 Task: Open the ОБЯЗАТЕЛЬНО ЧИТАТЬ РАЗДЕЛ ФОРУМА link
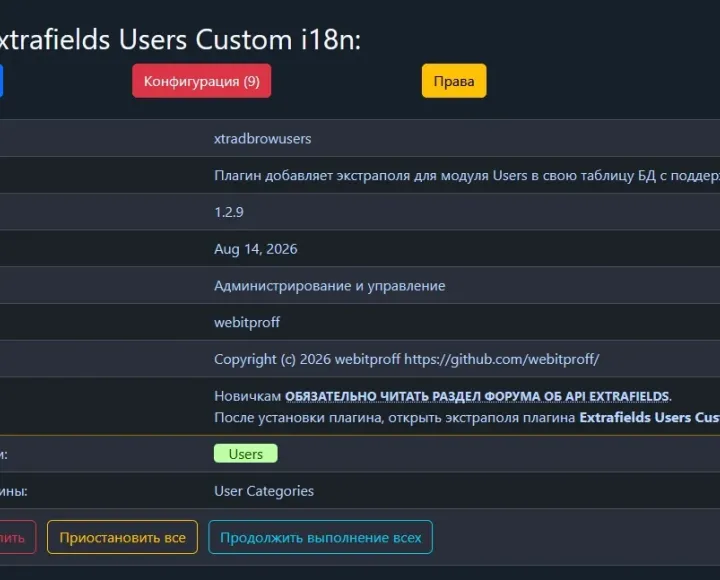point(477,396)
